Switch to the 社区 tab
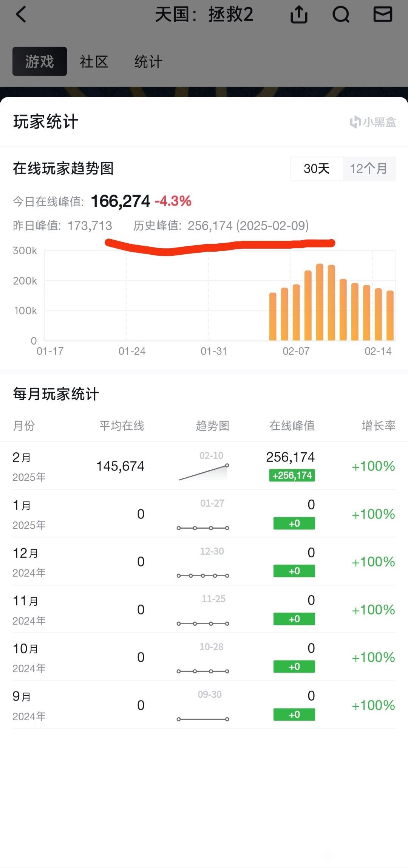The height and width of the screenshot is (868, 408). 94,62
